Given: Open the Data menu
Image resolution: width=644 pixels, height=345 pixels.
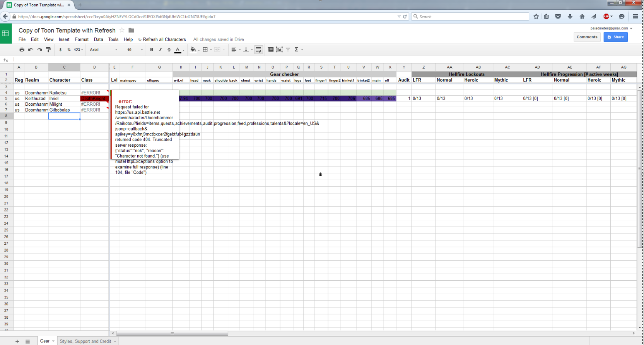Looking at the screenshot, I should [99, 39].
